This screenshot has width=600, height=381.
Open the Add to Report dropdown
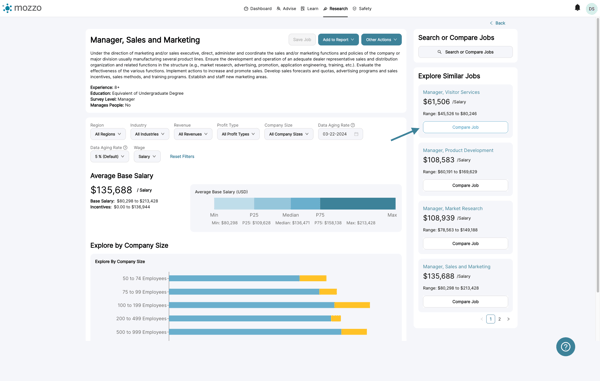coord(338,40)
